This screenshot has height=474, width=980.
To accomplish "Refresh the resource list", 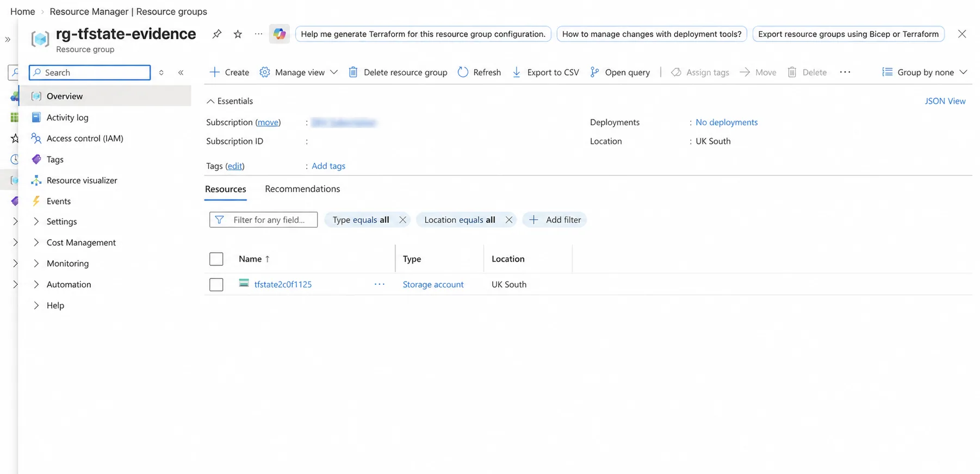I will [479, 72].
